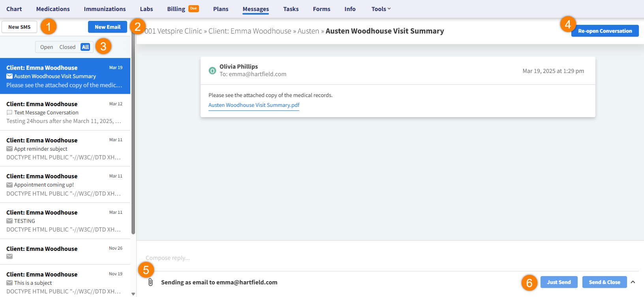
Task: Click the paperclip attachment icon
Action: (150, 282)
